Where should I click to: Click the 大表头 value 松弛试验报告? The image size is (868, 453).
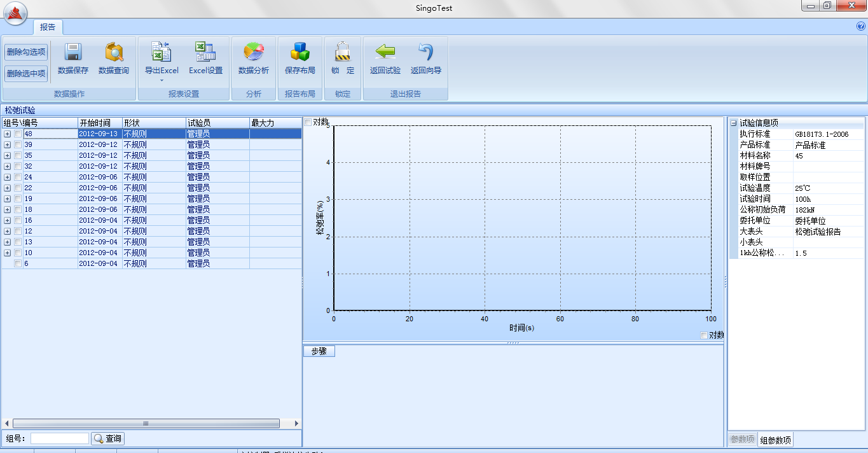tap(829, 232)
